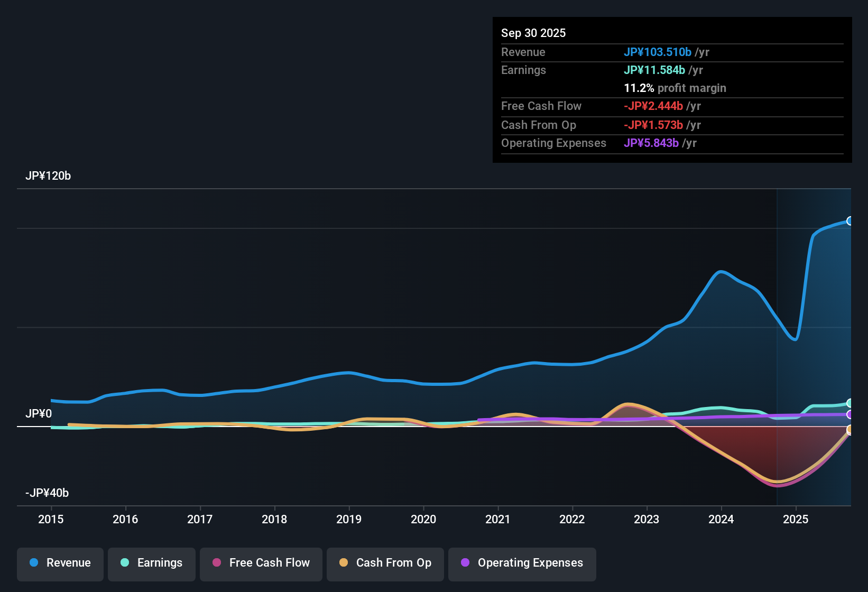This screenshot has height=592, width=868.
Task: Expand the Operating Expenses tooltip entry
Action: pos(553,143)
